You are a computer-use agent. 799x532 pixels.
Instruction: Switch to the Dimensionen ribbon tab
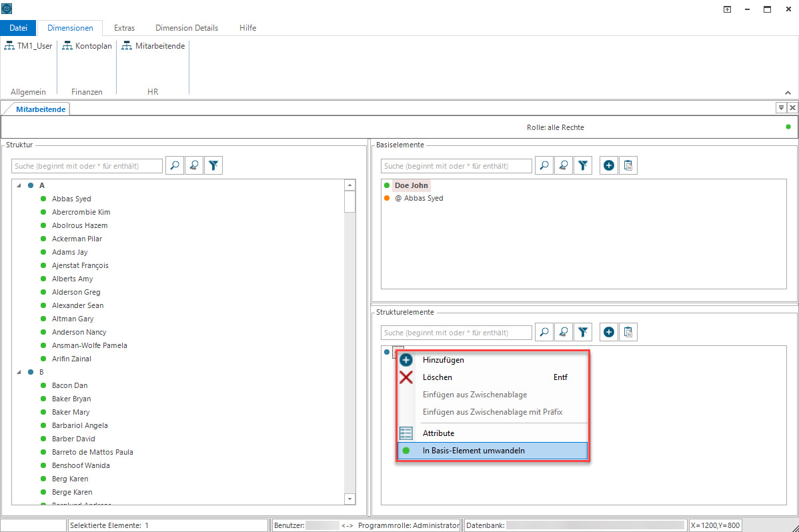(70, 28)
